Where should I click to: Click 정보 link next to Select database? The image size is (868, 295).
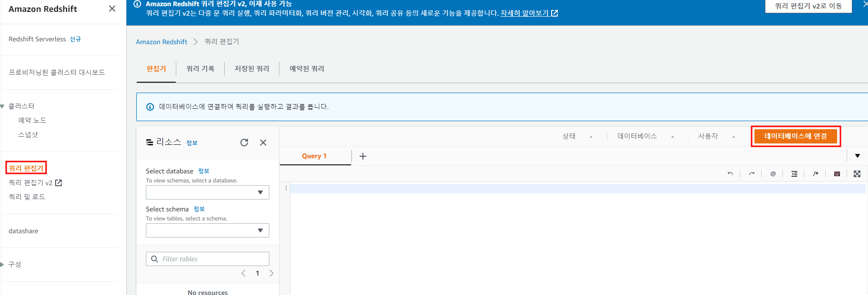pos(204,171)
